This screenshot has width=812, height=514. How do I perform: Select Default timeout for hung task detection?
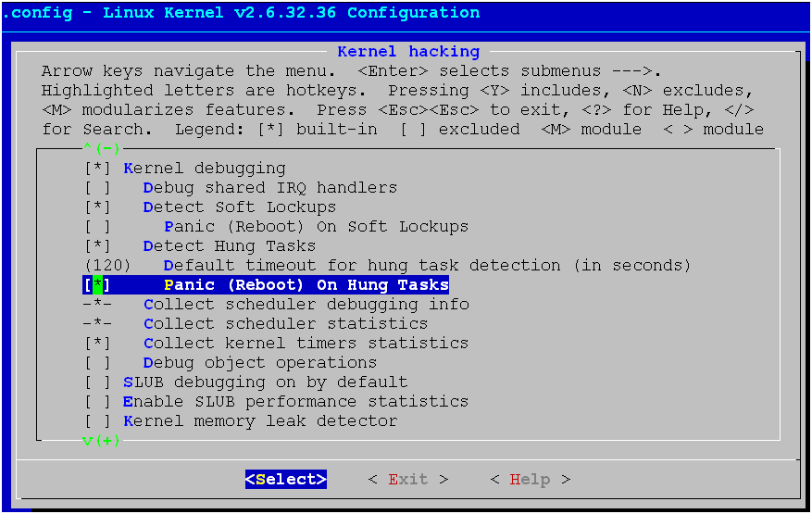coord(427,265)
